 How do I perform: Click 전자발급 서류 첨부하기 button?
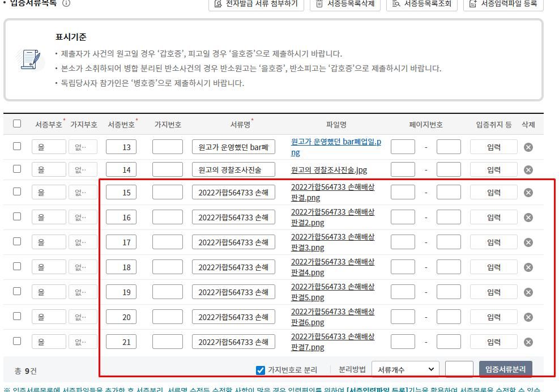256,4
